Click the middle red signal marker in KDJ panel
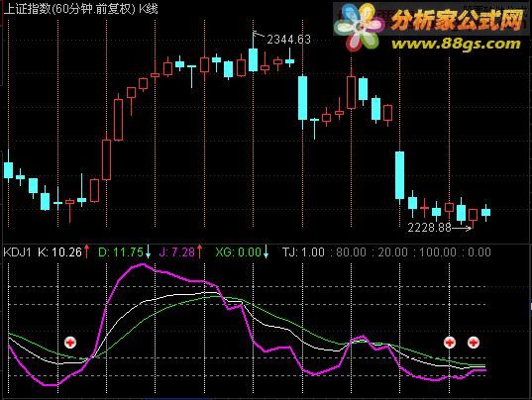This screenshot has width=532, height=400. pos(450,343)
